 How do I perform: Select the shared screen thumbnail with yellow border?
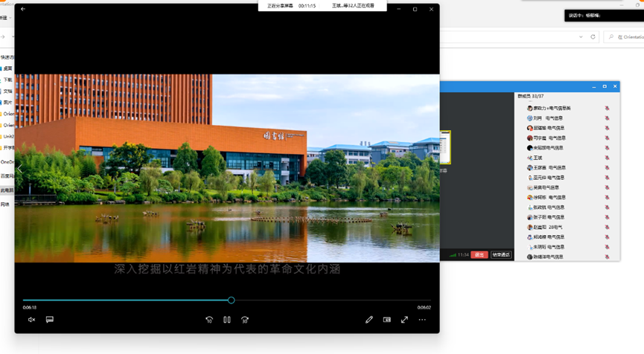pos(445,147)
